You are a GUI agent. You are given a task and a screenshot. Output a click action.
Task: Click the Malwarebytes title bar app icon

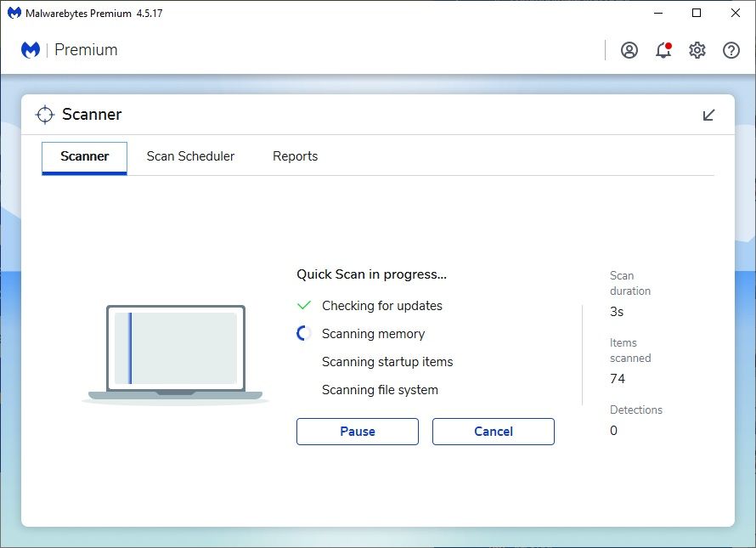[14, 13]
